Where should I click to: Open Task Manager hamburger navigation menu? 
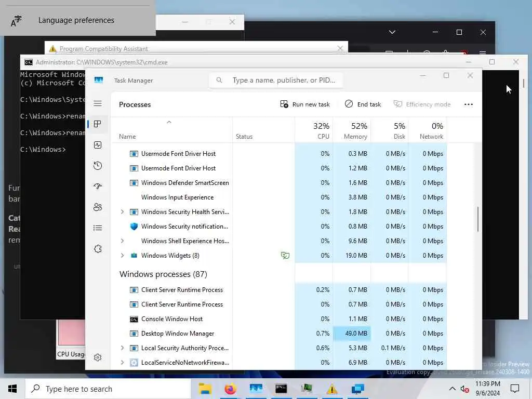(x=98, y=103)
